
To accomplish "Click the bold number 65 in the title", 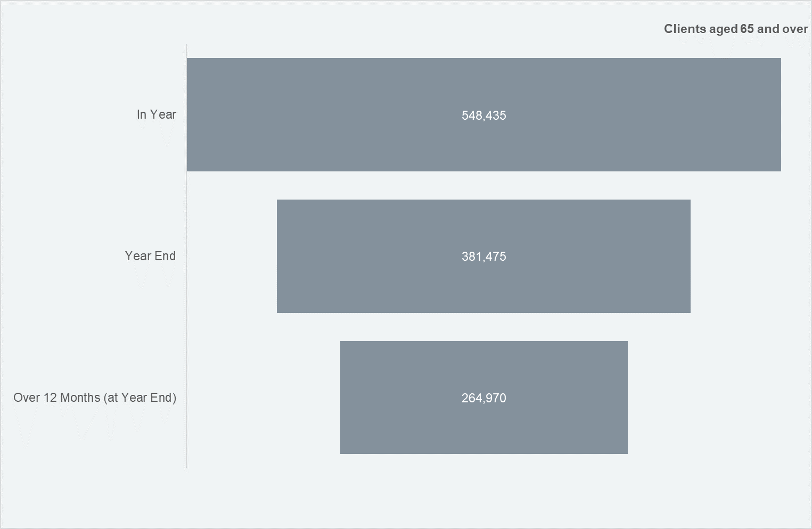I will [x=747, y=29].
